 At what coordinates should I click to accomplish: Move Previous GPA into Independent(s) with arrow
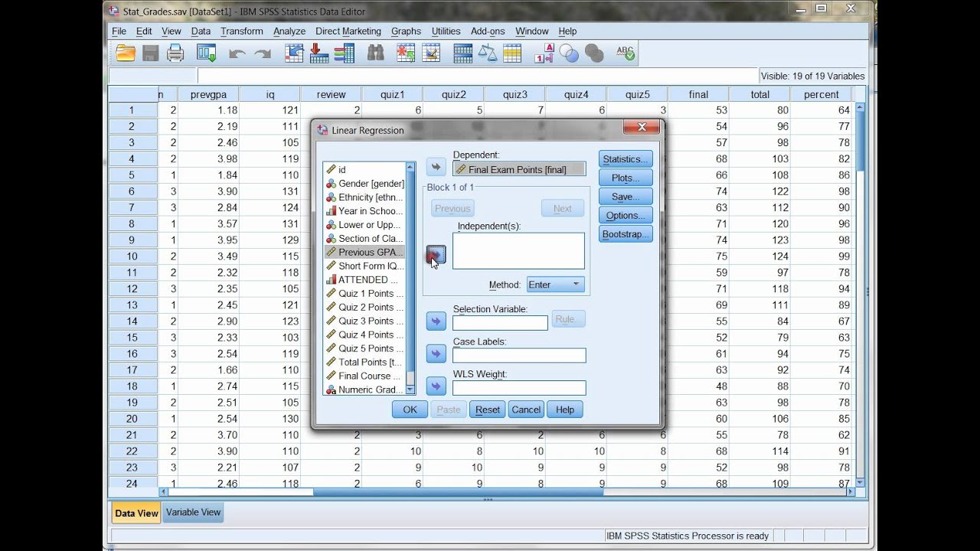coord(436,255)
